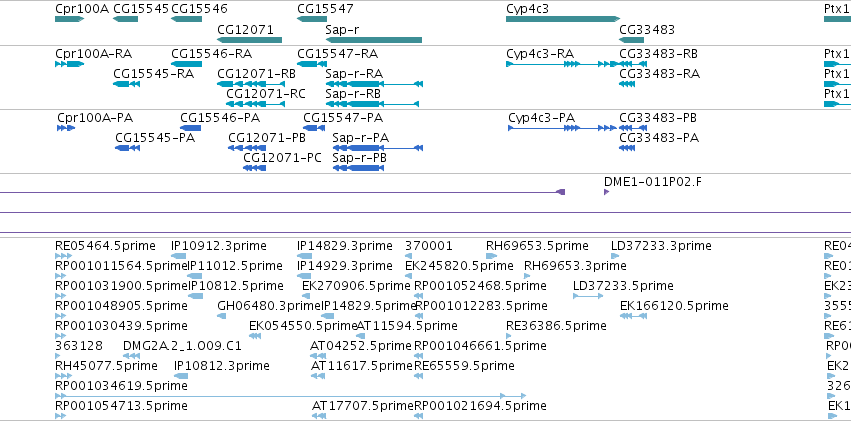The width and height of the screenshot is (851, 421).
Task: Select transcript Sap-r-RB
Action: point(372,104)
